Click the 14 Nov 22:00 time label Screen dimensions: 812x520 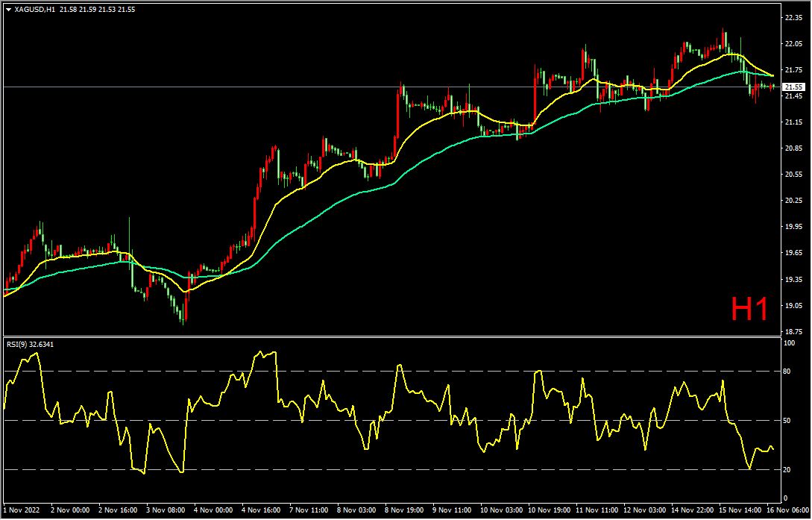coord(693,510)
